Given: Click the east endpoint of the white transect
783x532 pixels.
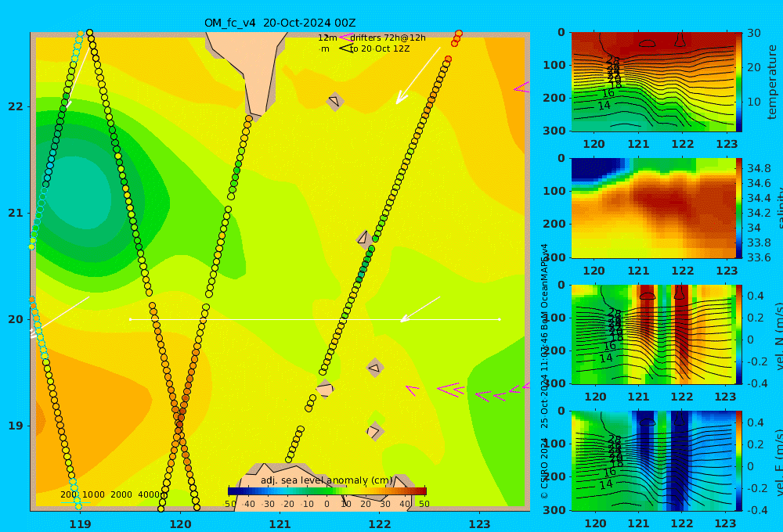Looking at the screenshot, I should click(500, 319).
